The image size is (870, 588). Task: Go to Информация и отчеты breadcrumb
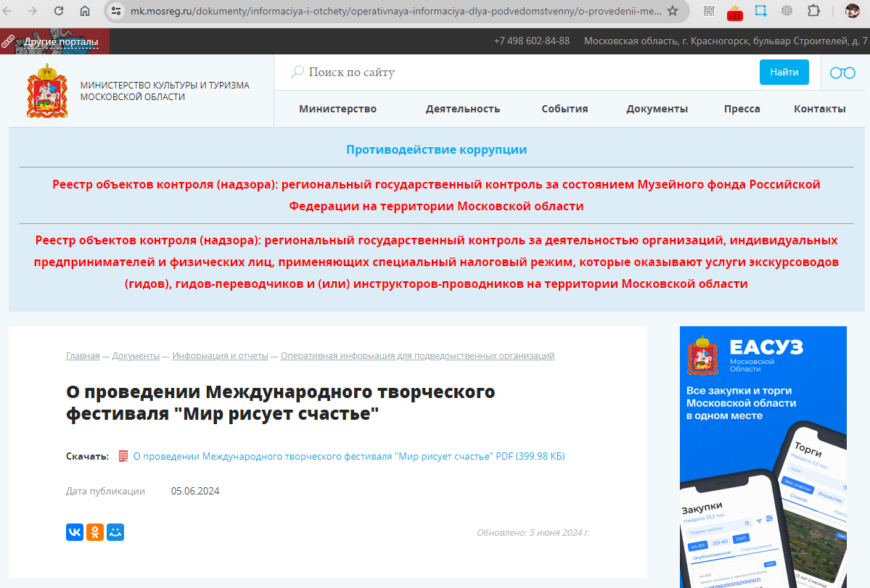(221, 356)
